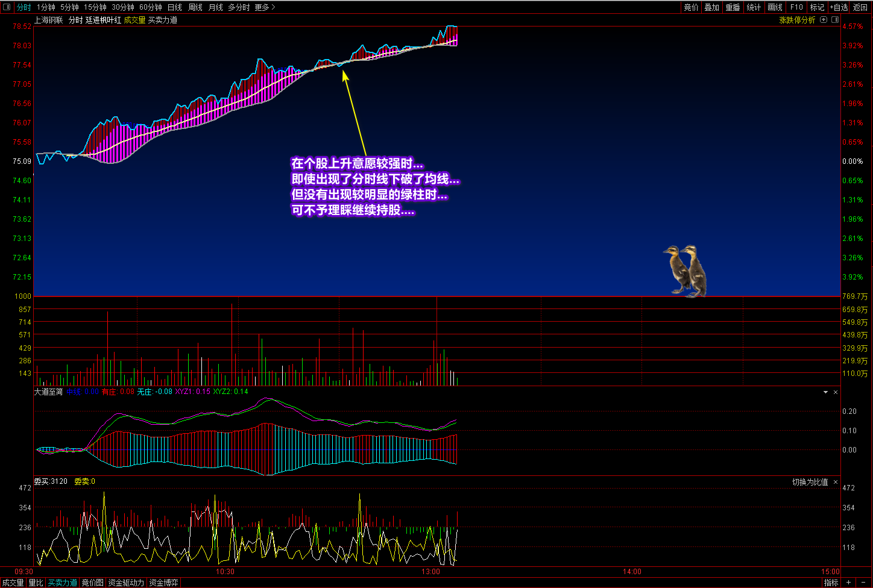Click the 委卖:0 value label
Viewport: 873px width, 588px height.
coord(84,481)
